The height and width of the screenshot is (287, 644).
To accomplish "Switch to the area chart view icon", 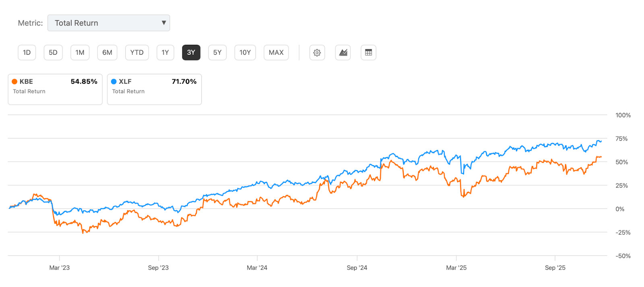I will pos(343,52).
